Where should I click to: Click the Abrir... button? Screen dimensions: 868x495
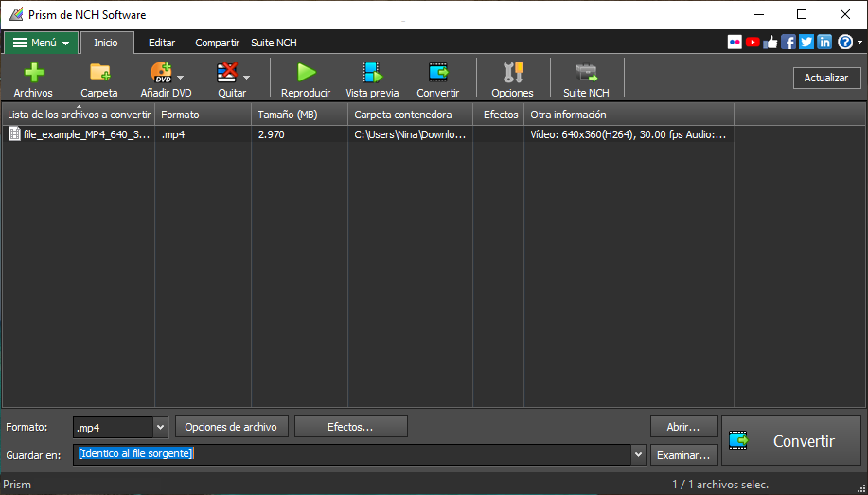tap(683, 427)
